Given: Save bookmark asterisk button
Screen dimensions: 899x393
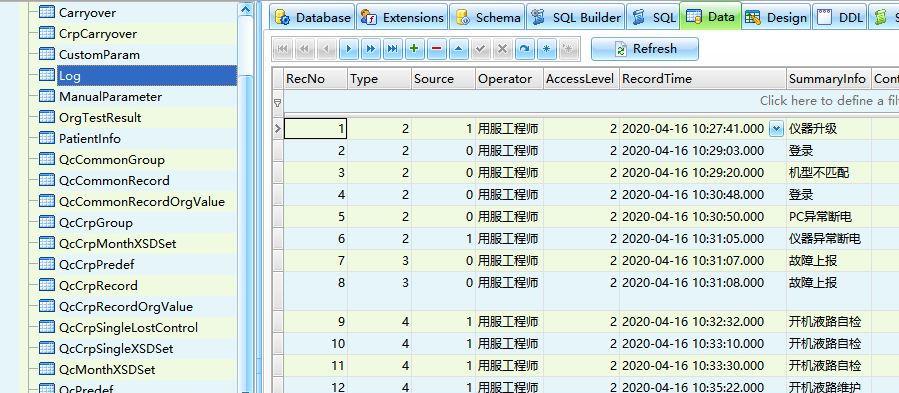Looking at the screenshot, I should (x=546, y=49).
